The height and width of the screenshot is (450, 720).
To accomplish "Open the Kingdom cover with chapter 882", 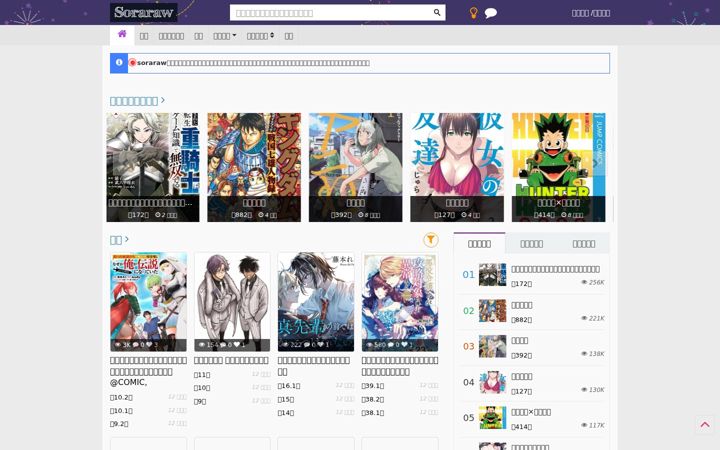I will point(254,167).
